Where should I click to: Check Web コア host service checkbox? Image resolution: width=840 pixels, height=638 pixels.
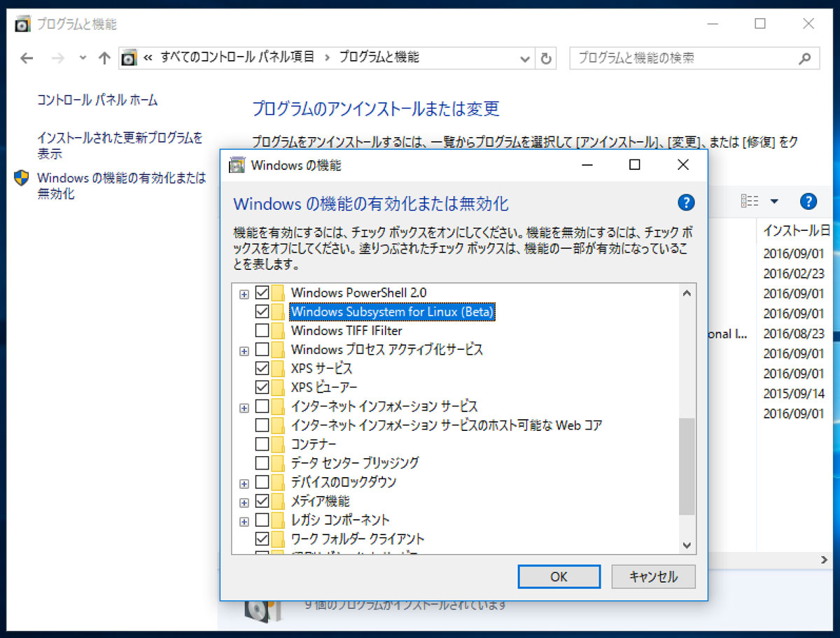coord(262,425)
